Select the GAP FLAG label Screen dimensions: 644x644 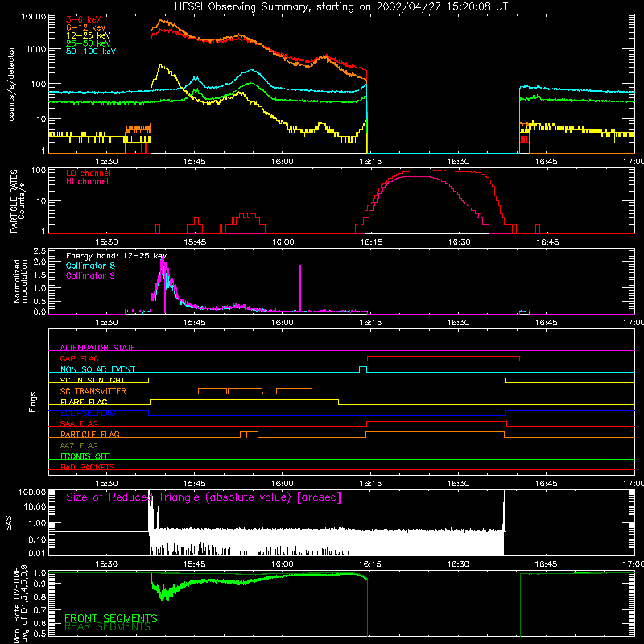[79, 358]
